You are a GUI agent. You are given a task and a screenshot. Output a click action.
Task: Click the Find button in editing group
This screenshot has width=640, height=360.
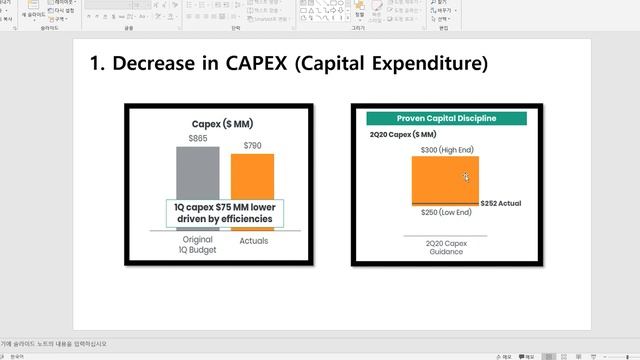[x=439, y=2]
